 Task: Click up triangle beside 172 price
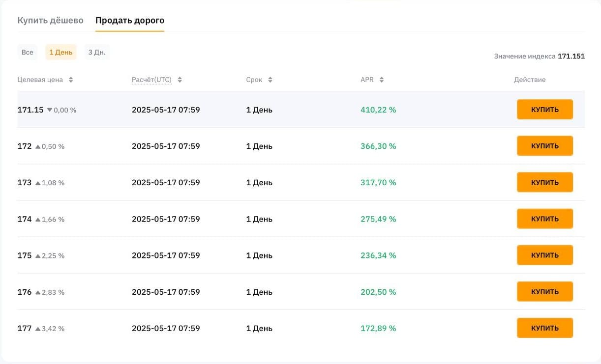38,146
